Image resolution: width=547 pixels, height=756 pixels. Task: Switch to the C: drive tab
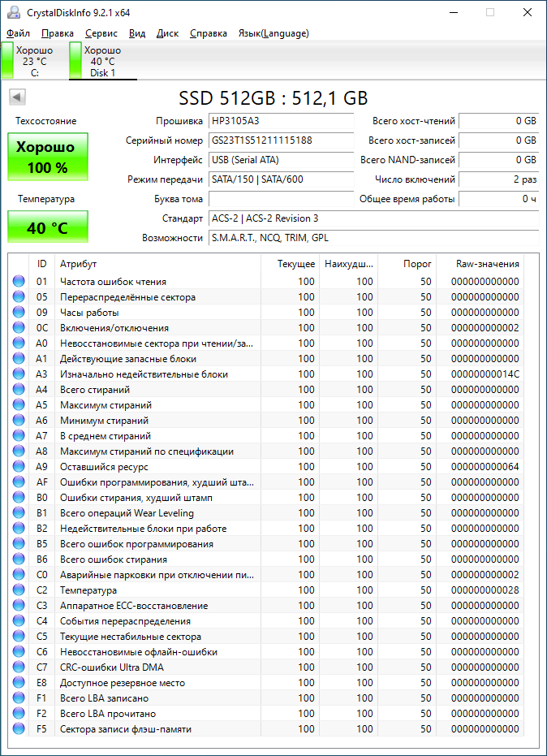tap(34, 61)
